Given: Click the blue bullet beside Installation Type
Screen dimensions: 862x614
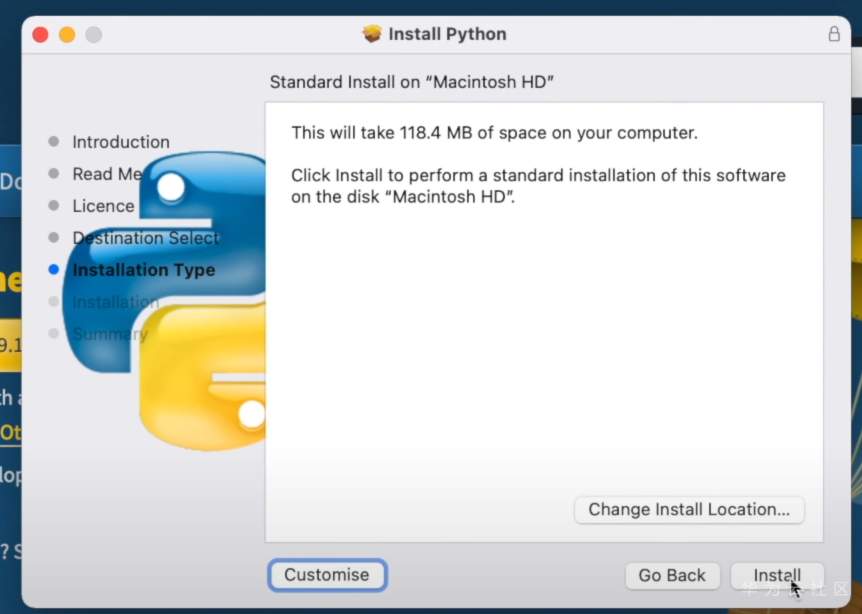Looking at the screenshot, I should point(54,270).
